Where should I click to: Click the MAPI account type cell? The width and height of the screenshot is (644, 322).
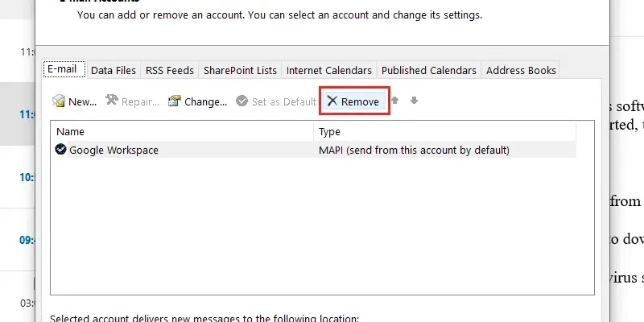pos(414,150)
